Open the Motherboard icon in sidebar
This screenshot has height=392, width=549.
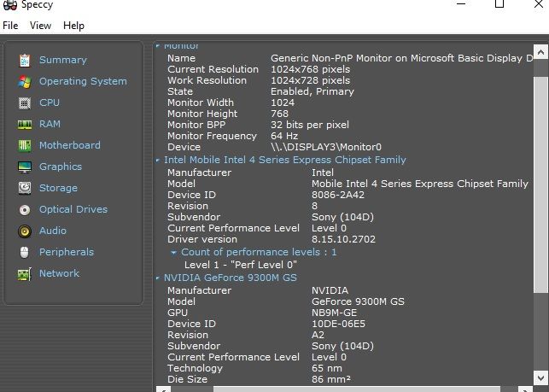[24, 145]
